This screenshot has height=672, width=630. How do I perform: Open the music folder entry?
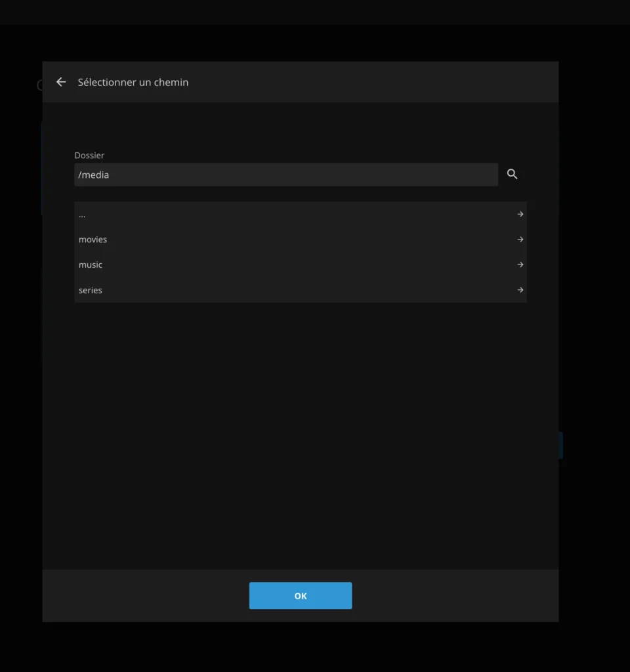tap(91, 265)
